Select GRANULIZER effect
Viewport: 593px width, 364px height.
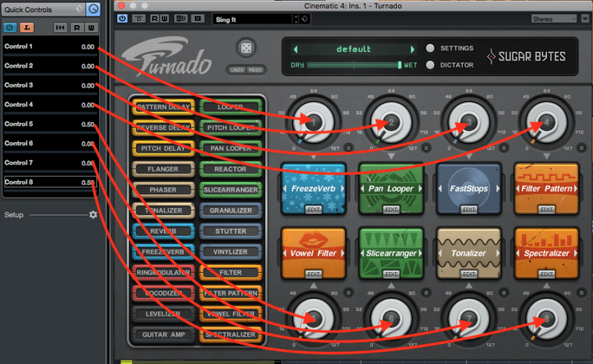click(x=230, y=210)
